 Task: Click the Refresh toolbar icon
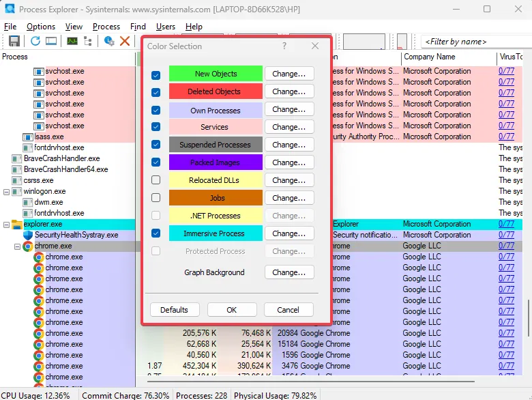tap(35, 41)
